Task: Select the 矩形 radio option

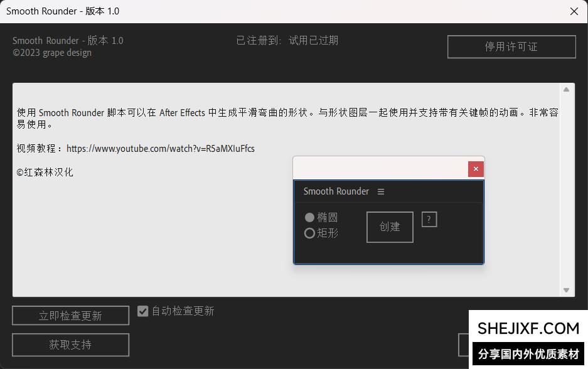Action: coord(309,233)
